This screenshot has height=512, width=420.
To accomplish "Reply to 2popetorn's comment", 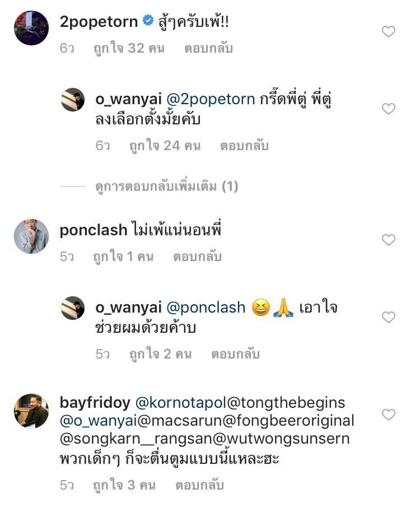I will click(x=208, y=48).
